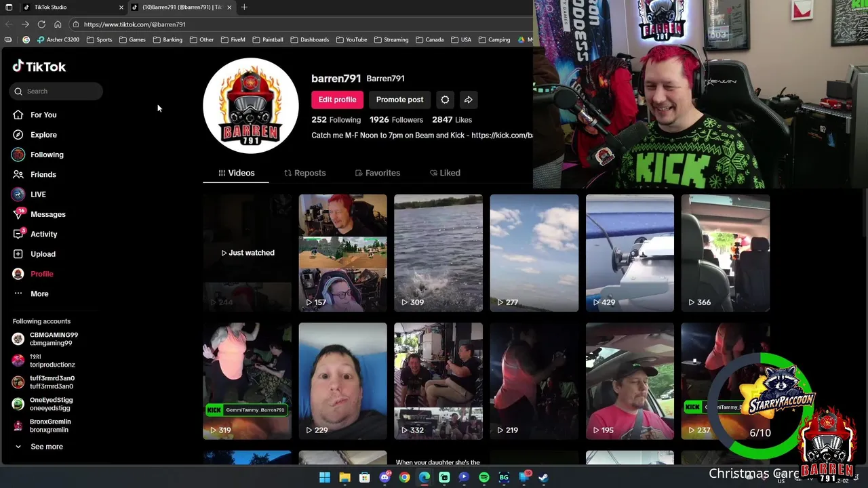The image size is (868, 488).
Task: Open the video with 309 views
Action: tap(439, 253)
